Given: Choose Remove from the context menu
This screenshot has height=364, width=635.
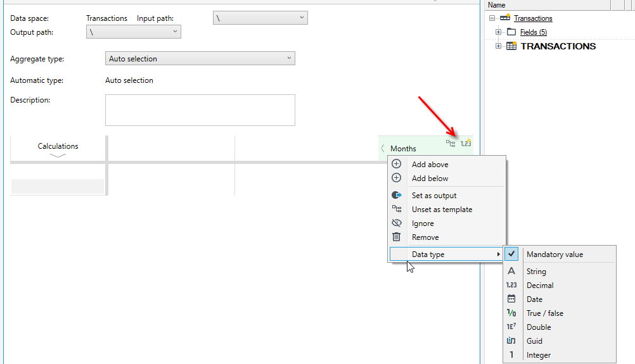Looking at the screenshot, I should 447,237.
